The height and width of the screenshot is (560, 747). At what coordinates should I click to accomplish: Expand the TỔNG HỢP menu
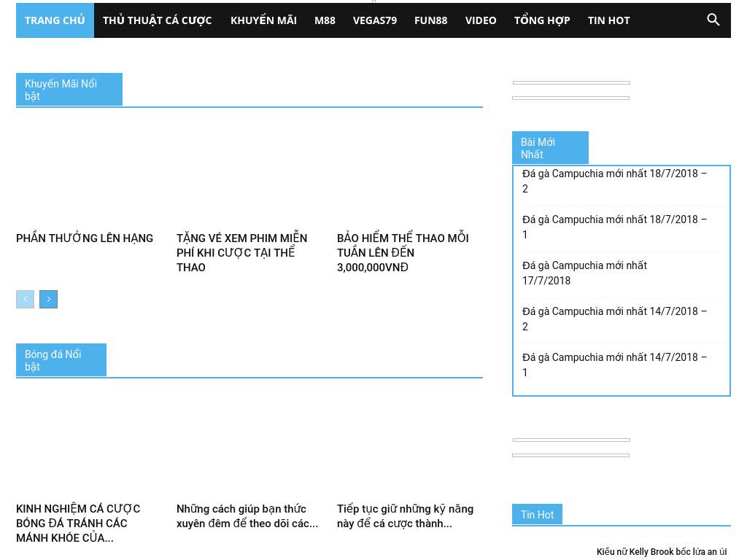pyautogui.click(x=542, y=20)
